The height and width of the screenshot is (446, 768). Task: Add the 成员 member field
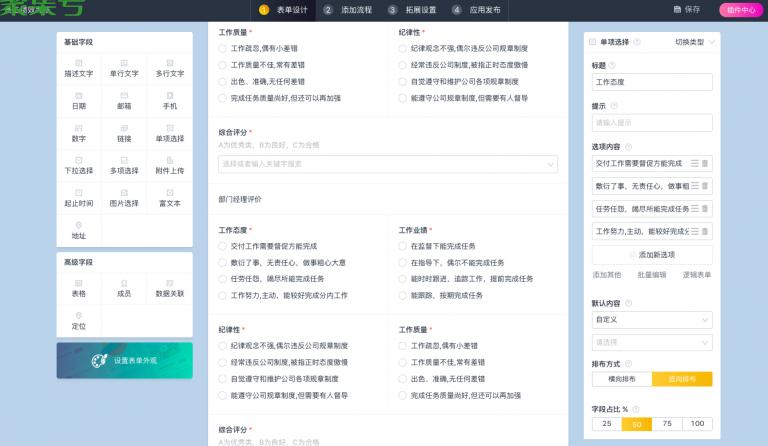(x=124, y=288)
